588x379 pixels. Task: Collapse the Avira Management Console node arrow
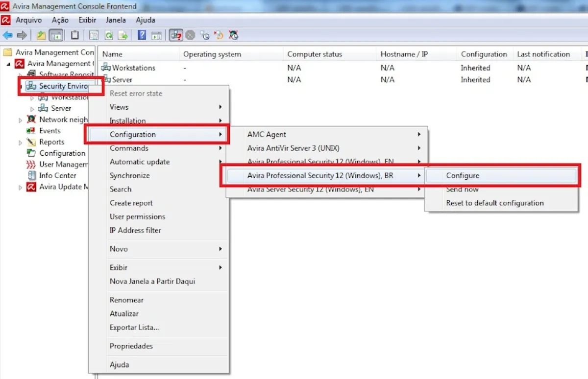tap(8, 64)
